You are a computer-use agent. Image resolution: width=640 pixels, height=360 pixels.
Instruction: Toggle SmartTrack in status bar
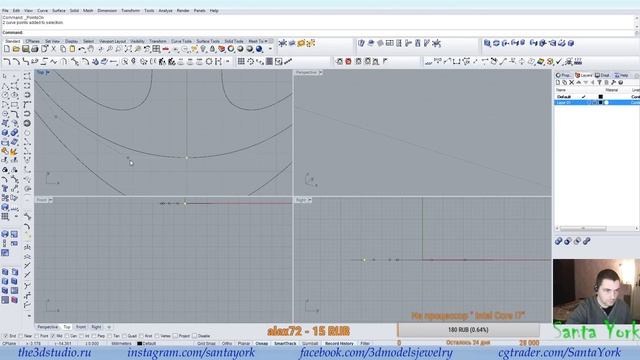285,344
